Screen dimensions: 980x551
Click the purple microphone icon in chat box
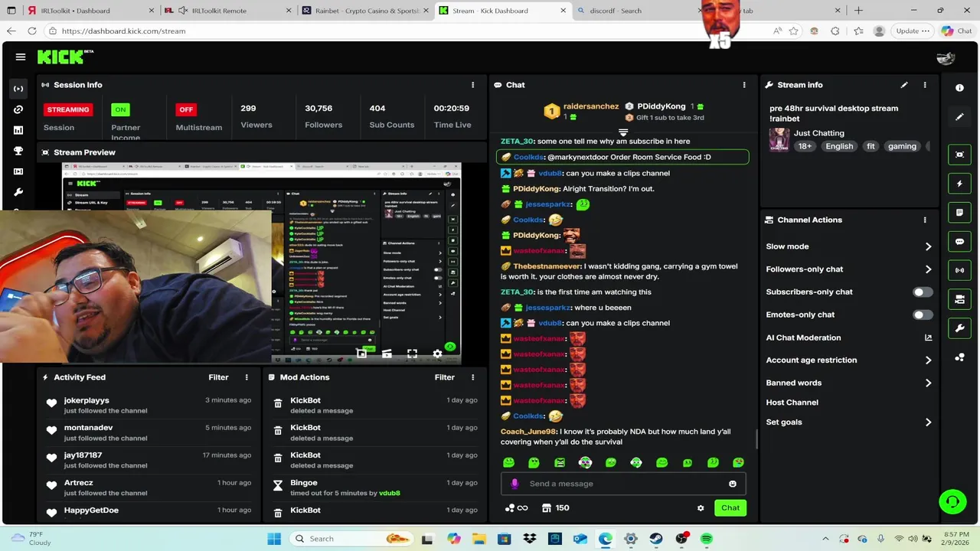coord(514,484)
